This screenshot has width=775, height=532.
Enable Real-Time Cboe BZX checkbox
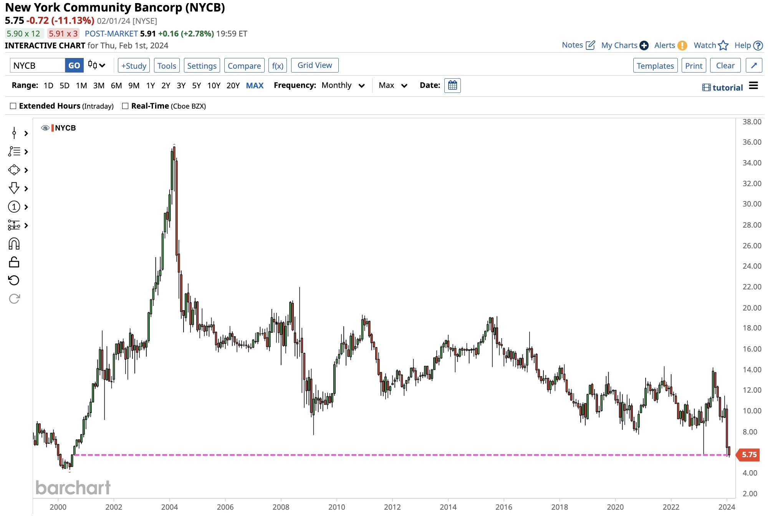[x=125, y=106]
